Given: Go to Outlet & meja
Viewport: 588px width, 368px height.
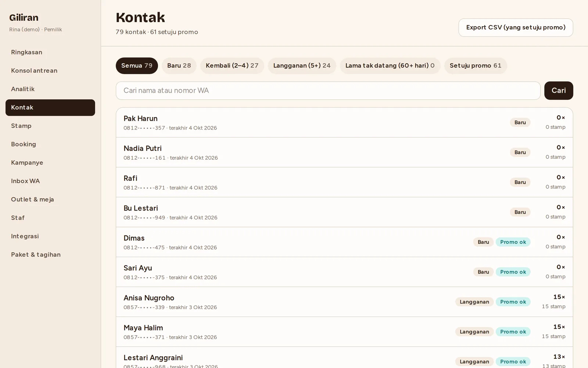Looking at the screenshot, I should pos(50,199).
